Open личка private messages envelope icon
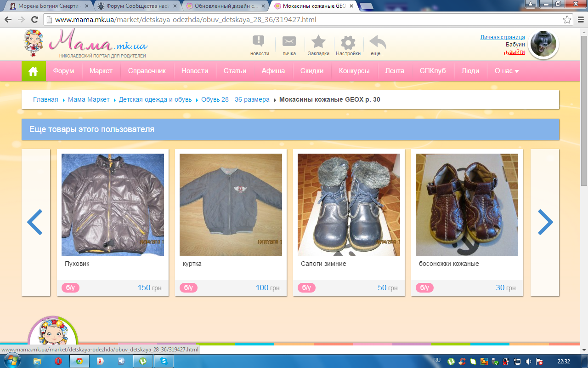Viewport: 588px width, 368px height. [289, 42]
